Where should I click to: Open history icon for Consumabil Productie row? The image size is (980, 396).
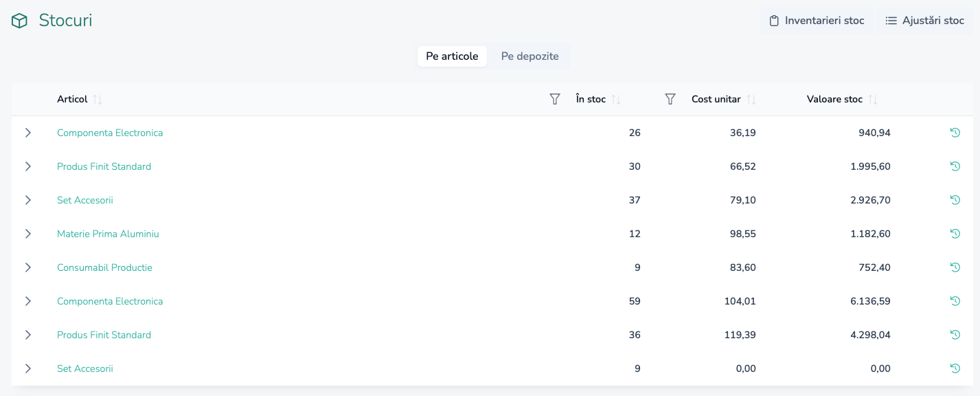point(955,267)
